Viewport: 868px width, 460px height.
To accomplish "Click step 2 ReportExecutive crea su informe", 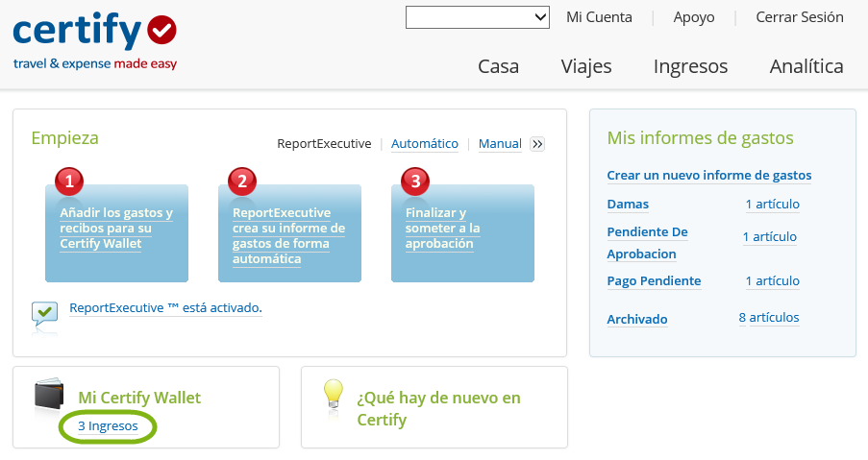I will pos(289,233).
